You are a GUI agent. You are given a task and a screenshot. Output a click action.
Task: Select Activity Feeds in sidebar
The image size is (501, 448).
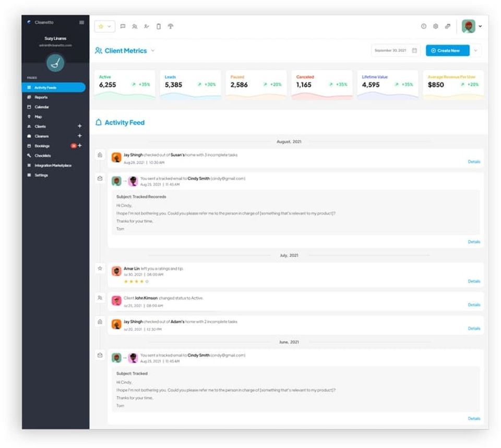pos(53,87)
